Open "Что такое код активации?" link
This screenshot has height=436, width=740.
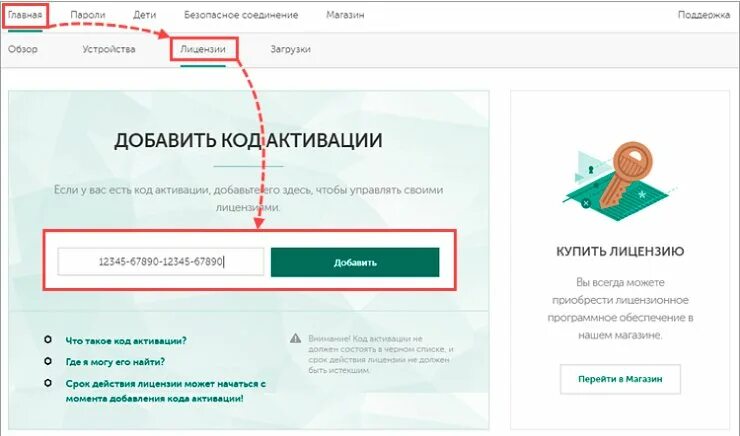coord(126,341)
